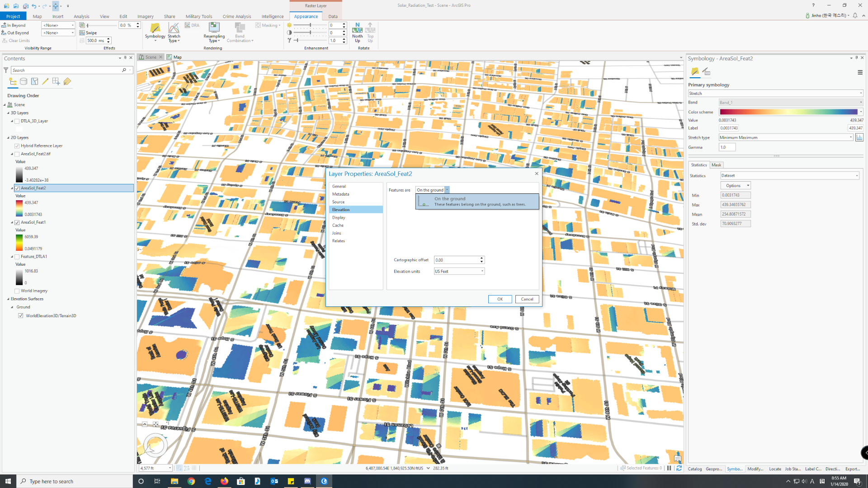The image size is (868, 488).
Task: Click the brightness enhancement slider
Action: [x=310, y=25]
